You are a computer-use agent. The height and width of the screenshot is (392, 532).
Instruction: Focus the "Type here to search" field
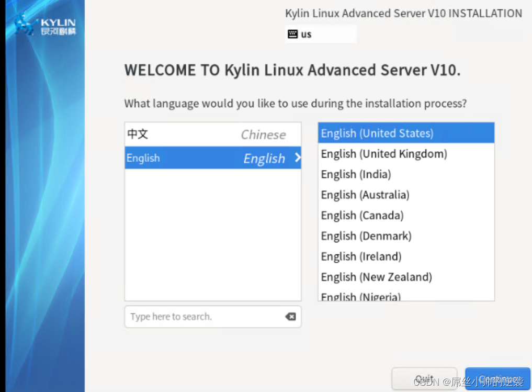pyautogui.click(x=204, y=317)
